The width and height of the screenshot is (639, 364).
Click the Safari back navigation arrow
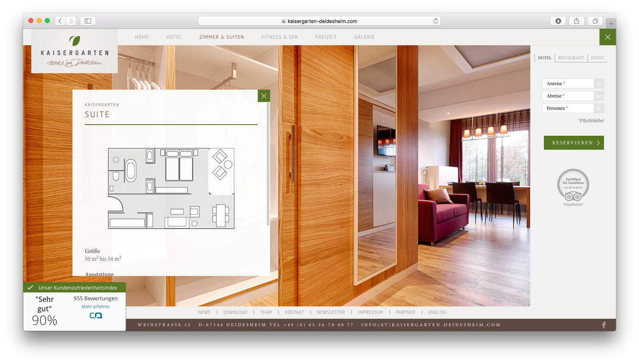[x=60, y=21]
